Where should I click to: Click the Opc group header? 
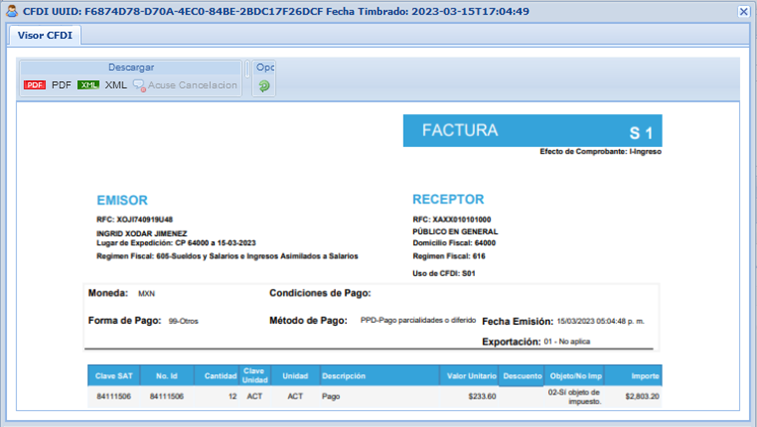click(265, 68)
